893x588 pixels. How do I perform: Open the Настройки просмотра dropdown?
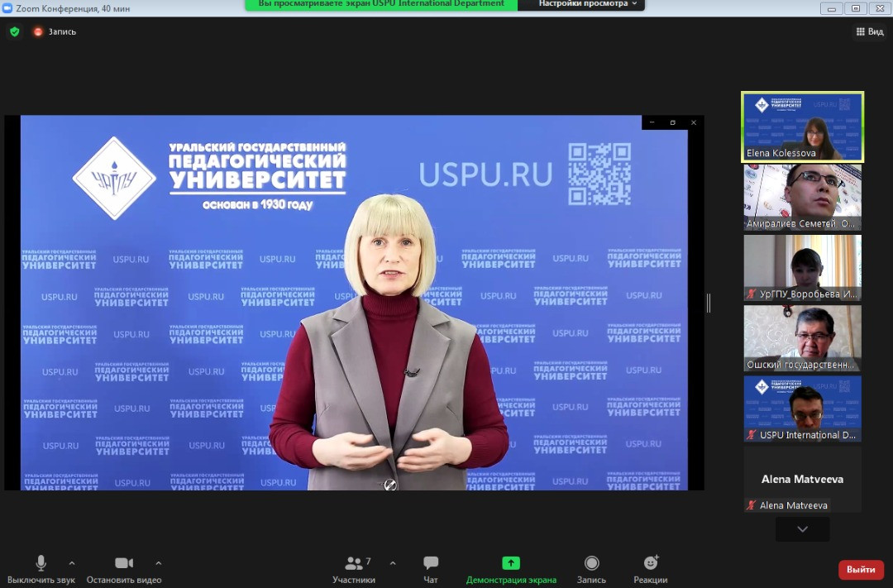[588, 4]
